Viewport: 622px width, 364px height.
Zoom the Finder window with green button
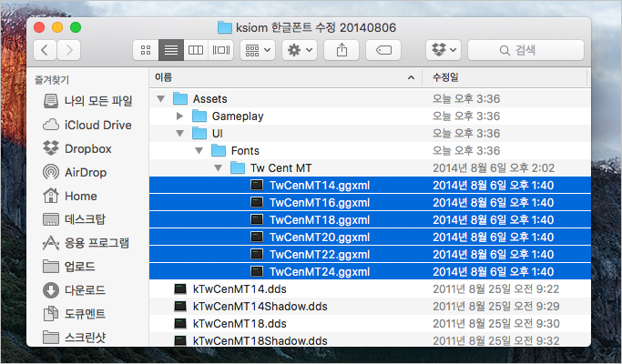(x=76, y=27)
